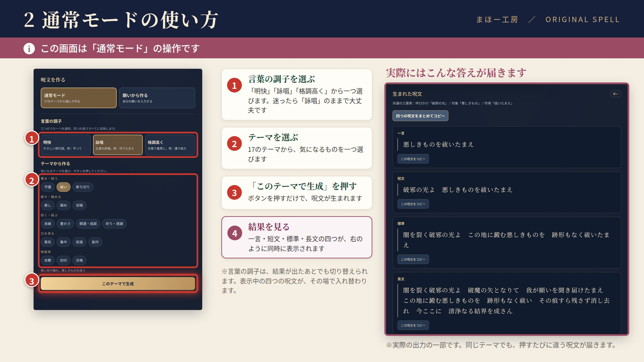Copy the 一言 spell

(x=413, y=159)
